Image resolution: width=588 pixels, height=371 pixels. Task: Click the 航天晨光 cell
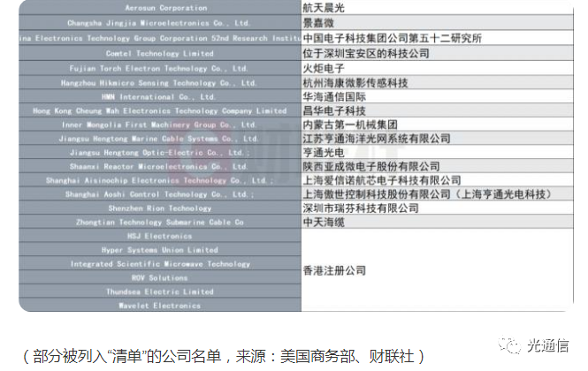tap(438, 7)
